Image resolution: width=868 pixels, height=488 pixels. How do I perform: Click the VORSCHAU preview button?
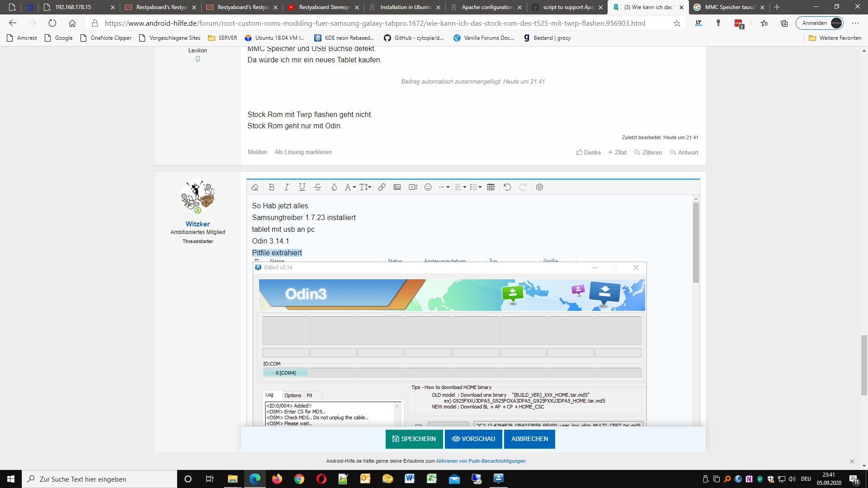point(473,439)
